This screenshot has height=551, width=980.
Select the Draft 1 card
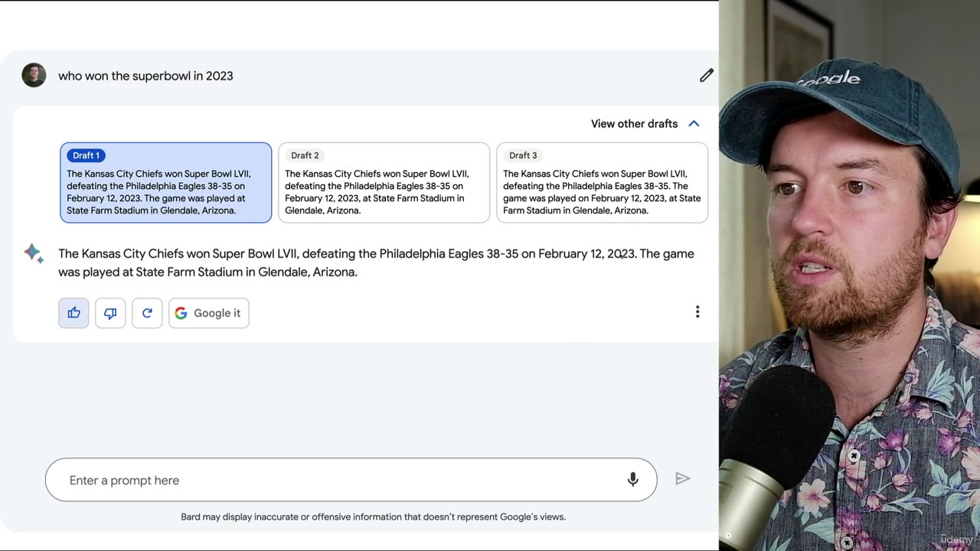pos(166,182)
